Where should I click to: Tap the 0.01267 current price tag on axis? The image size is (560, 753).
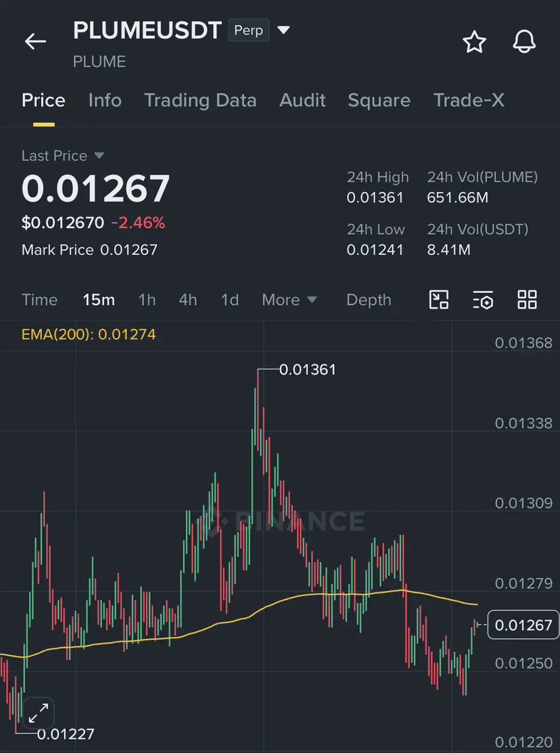[x=523, y=624]
